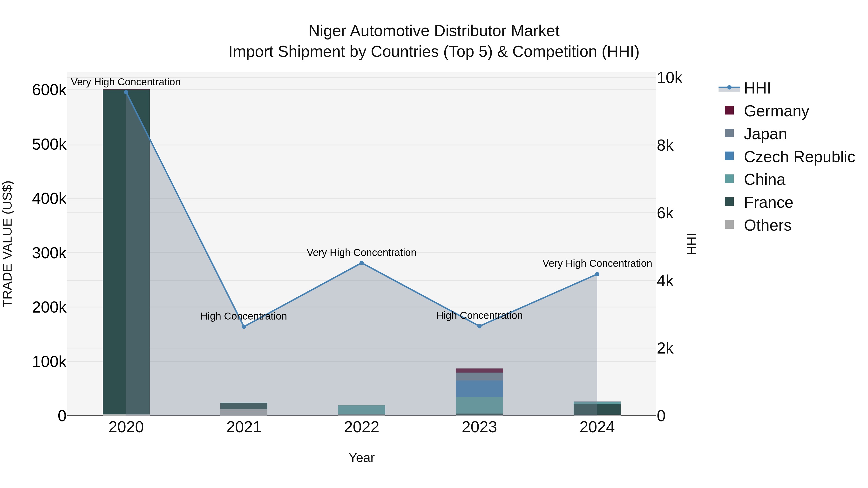868x488 pixels.
Task: Click the 2020 x-axis label
Action: coord(126,427)
